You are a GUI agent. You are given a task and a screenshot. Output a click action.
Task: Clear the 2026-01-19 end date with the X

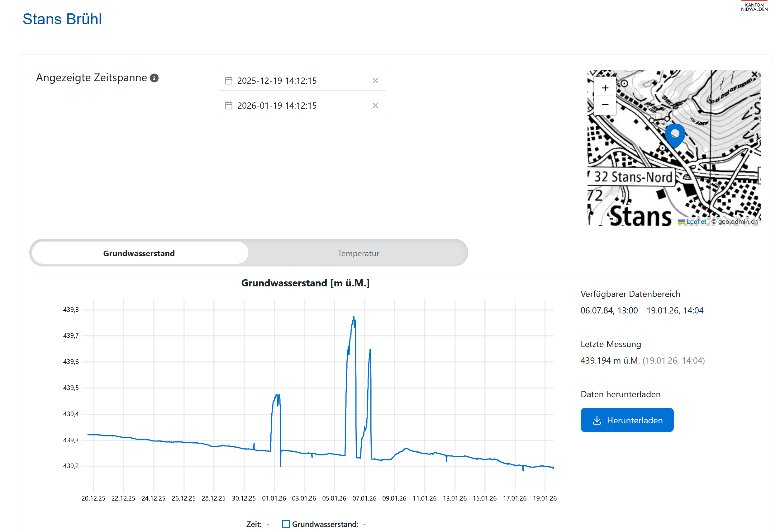(x=375, y=105)
